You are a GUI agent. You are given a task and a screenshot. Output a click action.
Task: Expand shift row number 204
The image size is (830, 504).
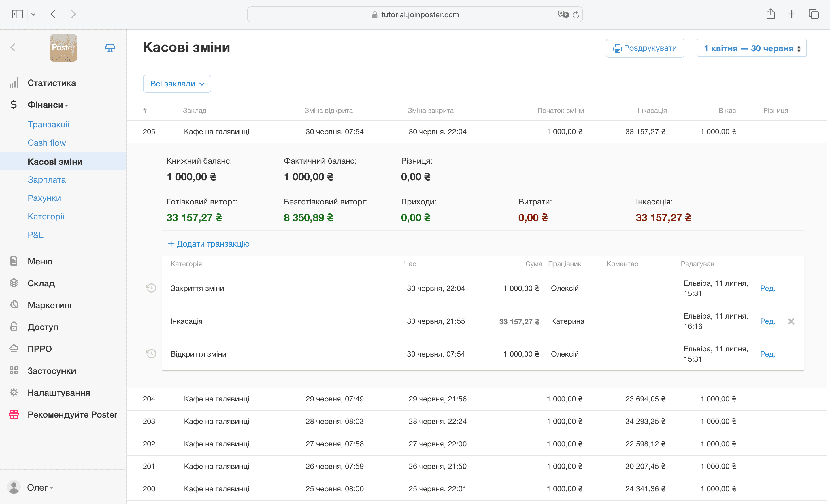point(477,399)
